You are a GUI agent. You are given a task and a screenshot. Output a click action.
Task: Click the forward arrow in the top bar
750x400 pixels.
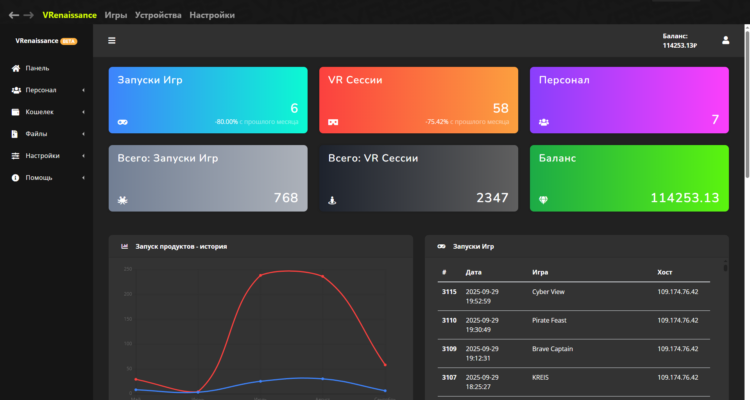[29, 15]
